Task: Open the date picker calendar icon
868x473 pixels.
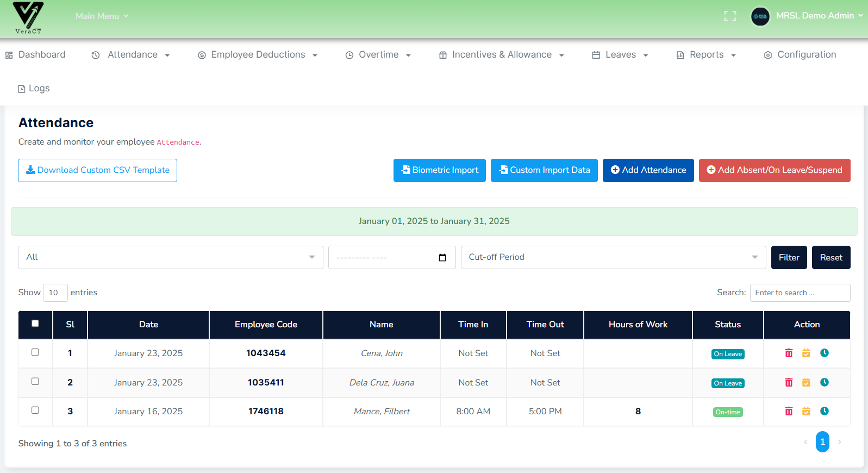Action: click(442, 258)
